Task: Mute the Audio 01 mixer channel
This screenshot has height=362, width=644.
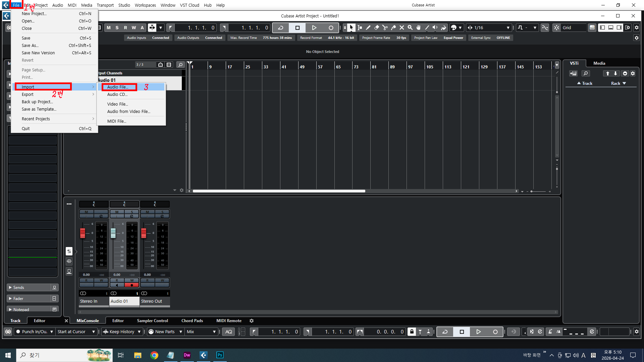Action: tap(117, 212)
